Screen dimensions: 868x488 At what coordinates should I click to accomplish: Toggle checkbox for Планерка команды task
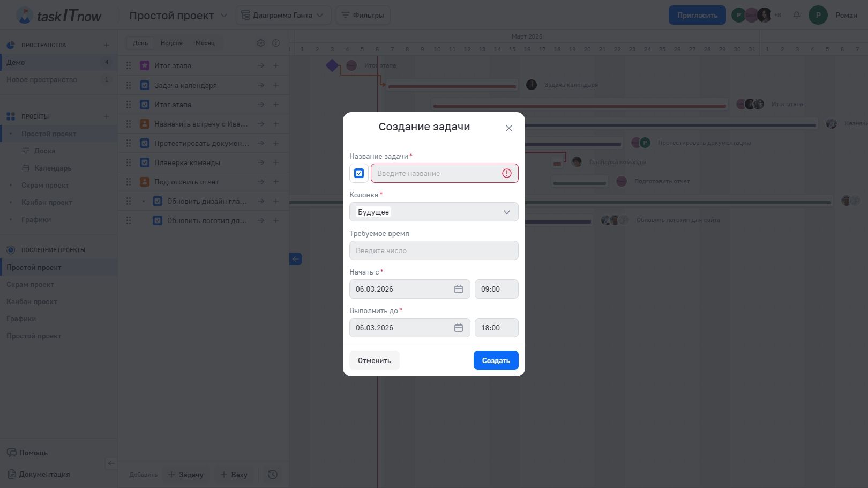[145, 162]
